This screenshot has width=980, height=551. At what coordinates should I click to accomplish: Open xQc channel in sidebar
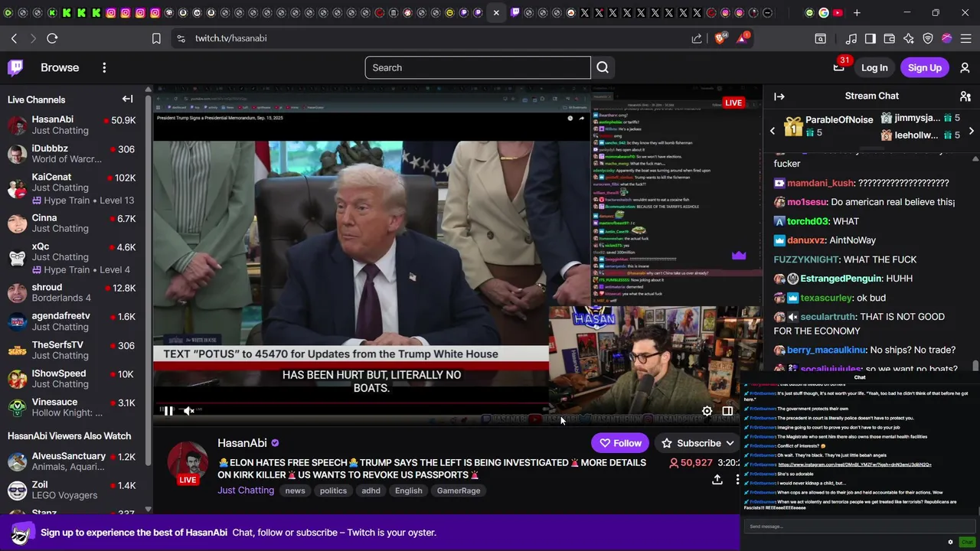point(73,258)
